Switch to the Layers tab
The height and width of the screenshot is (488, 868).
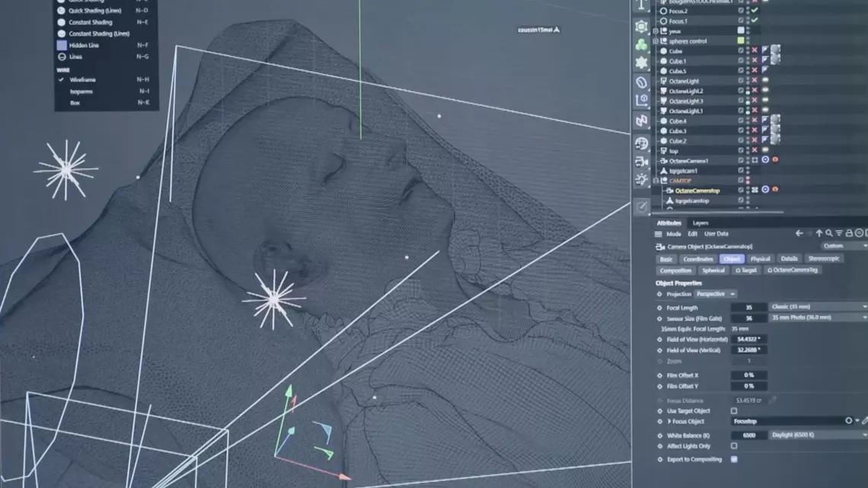tap(700, 223)
